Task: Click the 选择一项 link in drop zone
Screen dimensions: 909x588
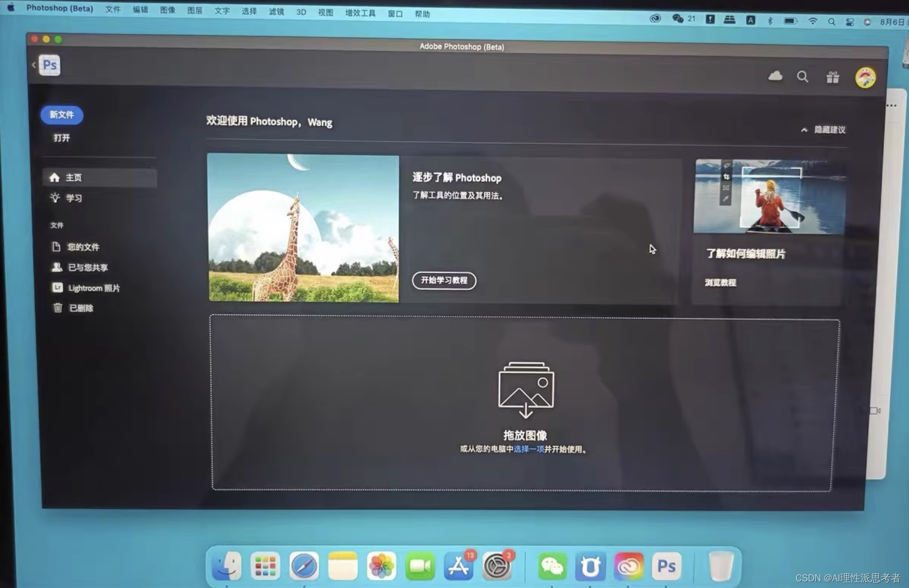Action: (529, 449)
